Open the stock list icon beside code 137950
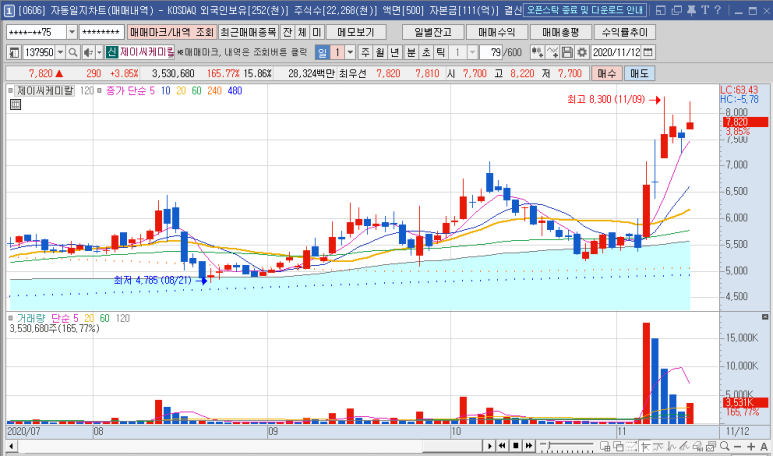 tap(14, 52)
